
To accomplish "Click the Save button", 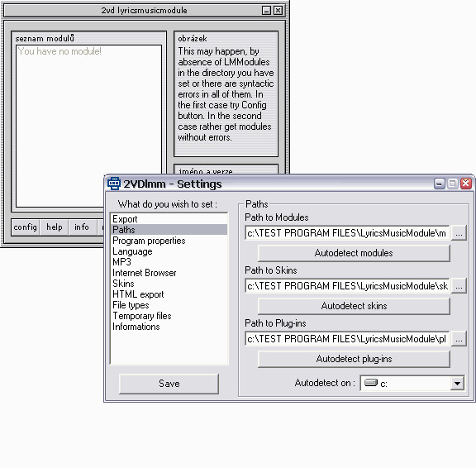I will (169, 384).
